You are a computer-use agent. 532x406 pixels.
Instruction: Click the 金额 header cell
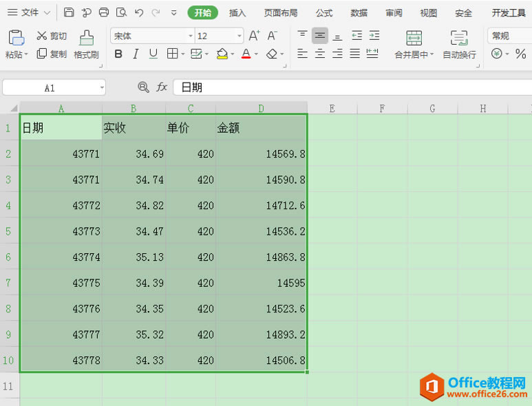coord(262,128)
